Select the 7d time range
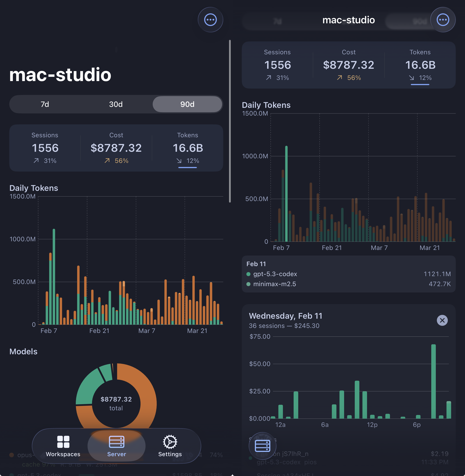 tap(45, 104)
